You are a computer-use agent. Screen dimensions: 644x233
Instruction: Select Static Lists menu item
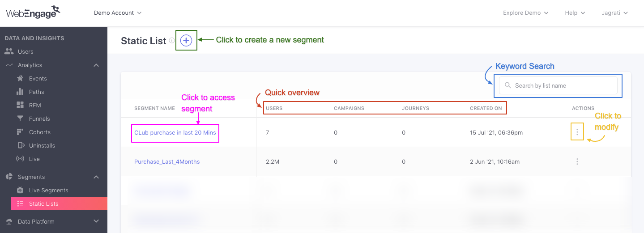pos(59,203)
